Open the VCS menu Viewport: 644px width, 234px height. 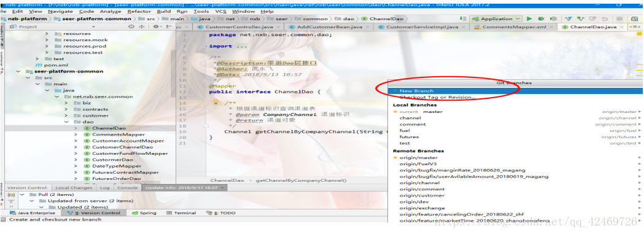tap(221, 12)
